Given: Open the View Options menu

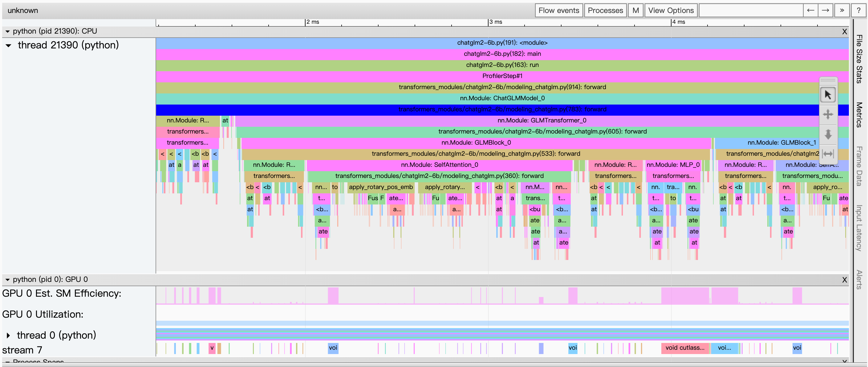Looking at the screenshot, I should (x=671, y=10).
